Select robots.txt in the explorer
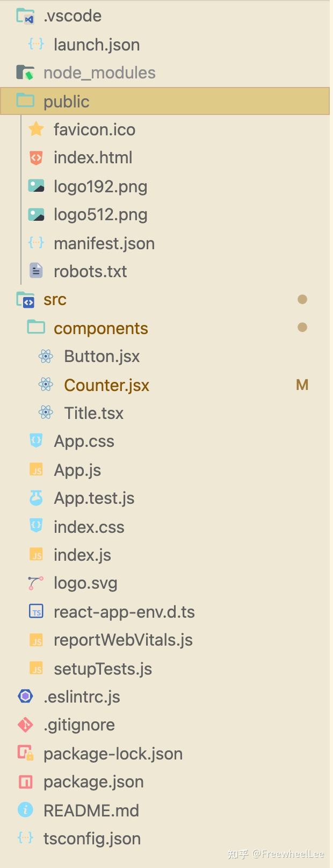Screen dimensions: 333x868 point(90,271)
